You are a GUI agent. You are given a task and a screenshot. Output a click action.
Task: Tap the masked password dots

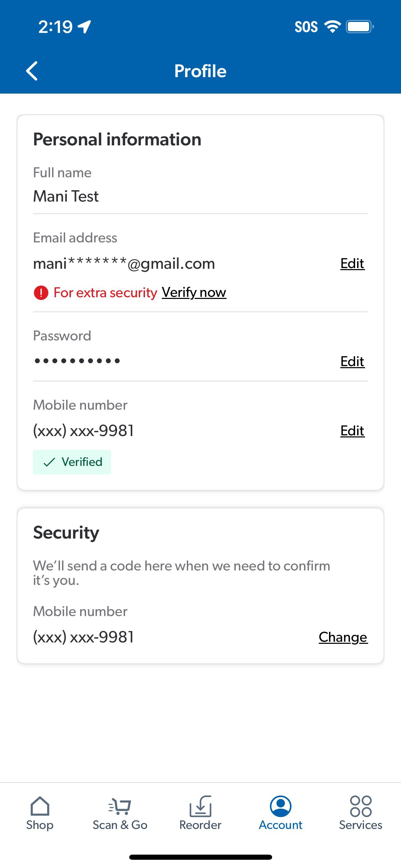pyautogui.click(x=77, y=361)
